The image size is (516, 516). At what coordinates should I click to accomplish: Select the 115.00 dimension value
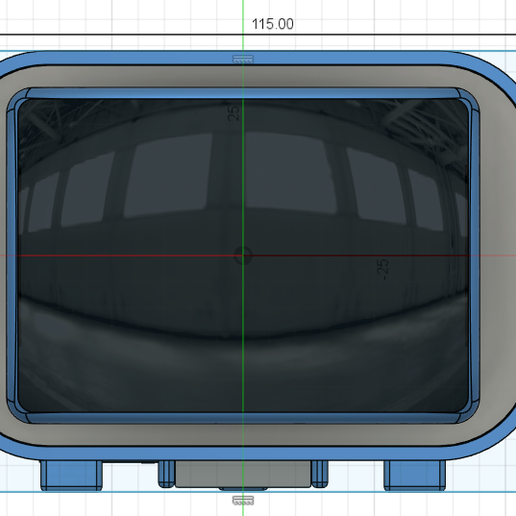click(x=273, y=24)
